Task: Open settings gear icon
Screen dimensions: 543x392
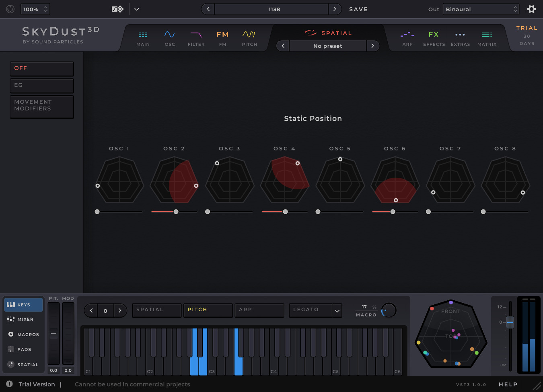Action: 531,9
